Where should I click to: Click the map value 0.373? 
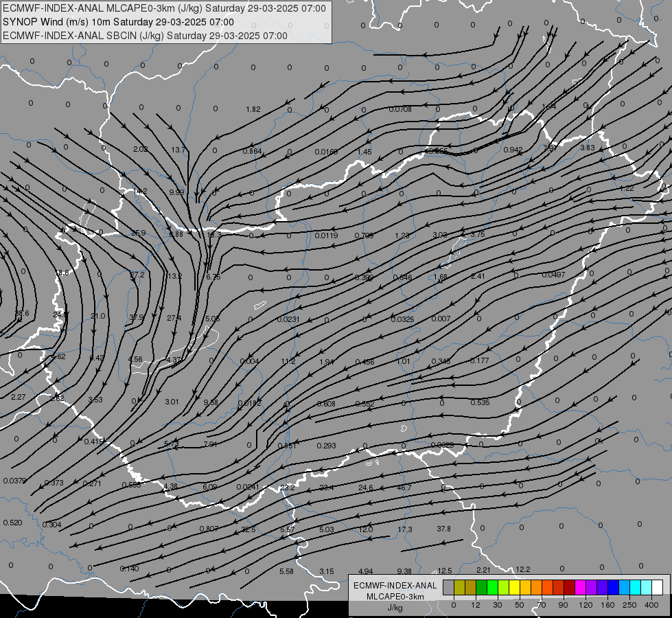[54, 483]
